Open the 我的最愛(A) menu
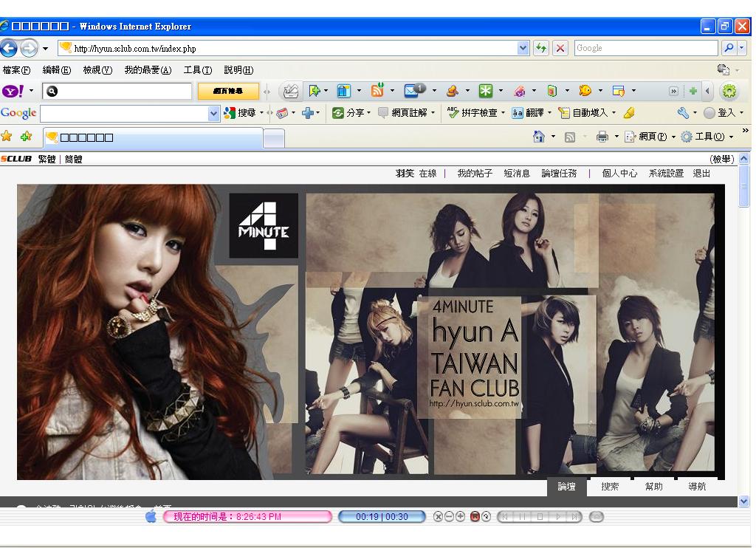The width and height of the screenshot is (756, 548). [148, 70]
